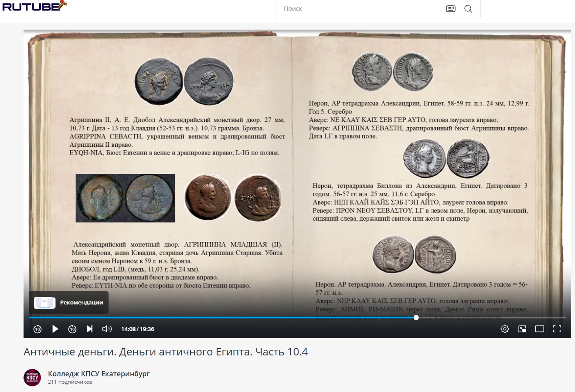The image size is (575, 392).
Task: Click the video progress bar handle
Action: pos(416,318)
